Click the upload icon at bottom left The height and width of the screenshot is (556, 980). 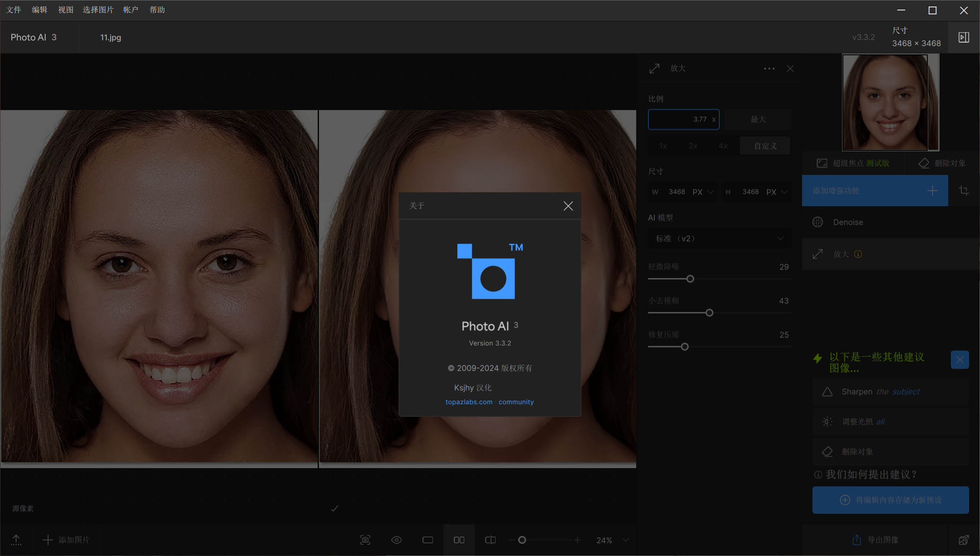point(16,540)
